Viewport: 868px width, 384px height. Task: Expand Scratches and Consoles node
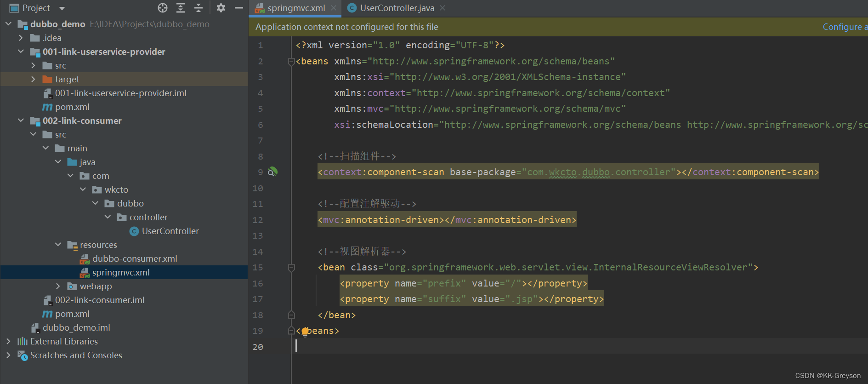pyautogui.click(x=8, y=355)
